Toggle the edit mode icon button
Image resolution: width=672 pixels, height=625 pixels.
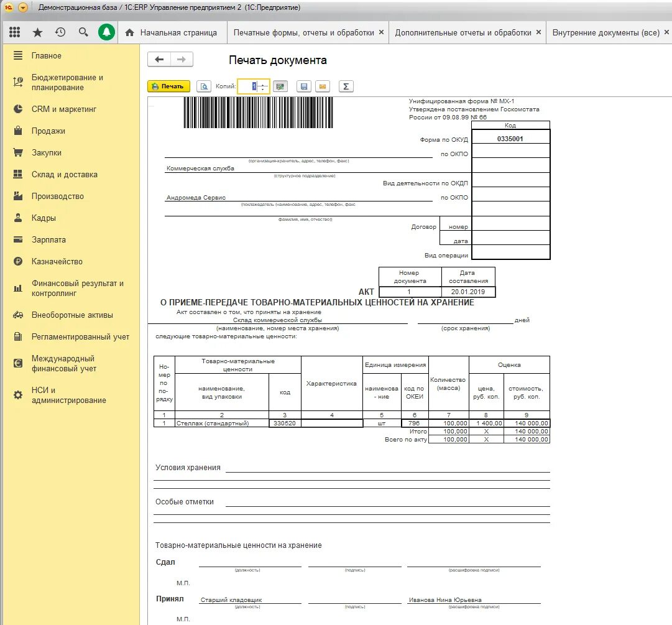click(x=280, y=86)
